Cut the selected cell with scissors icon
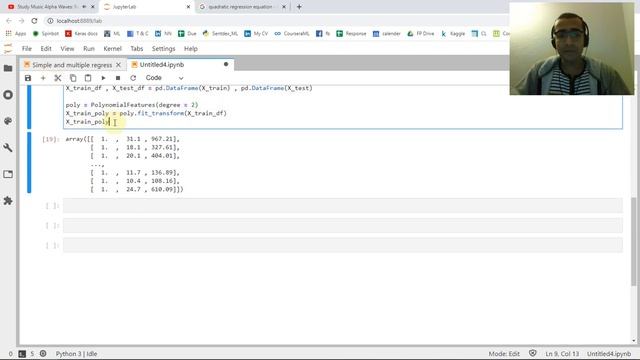The height and width of the screenshot is (360, 640). click(58, 78)
